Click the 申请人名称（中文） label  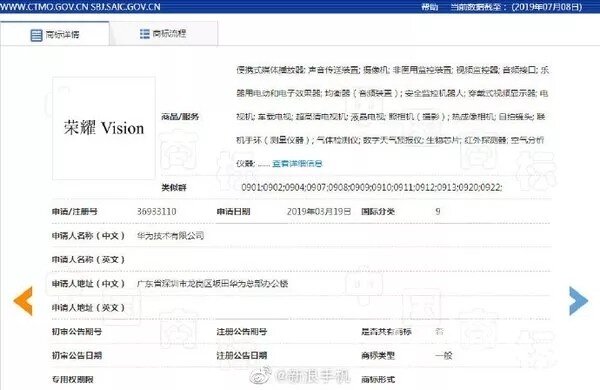point(88,236)
